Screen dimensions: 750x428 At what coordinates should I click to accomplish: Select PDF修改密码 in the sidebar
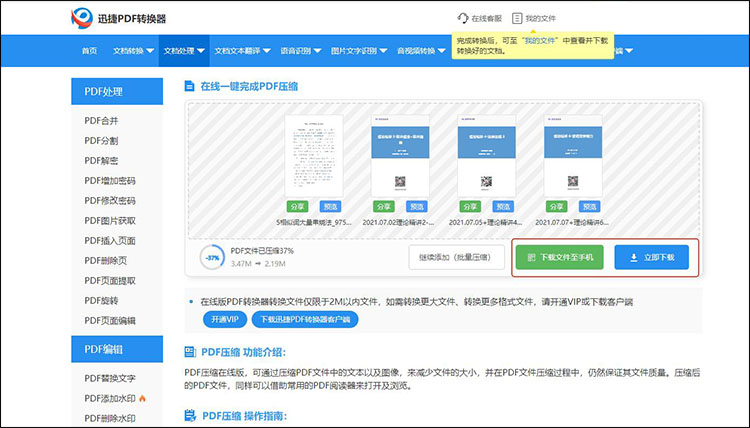tap(110, 200)
